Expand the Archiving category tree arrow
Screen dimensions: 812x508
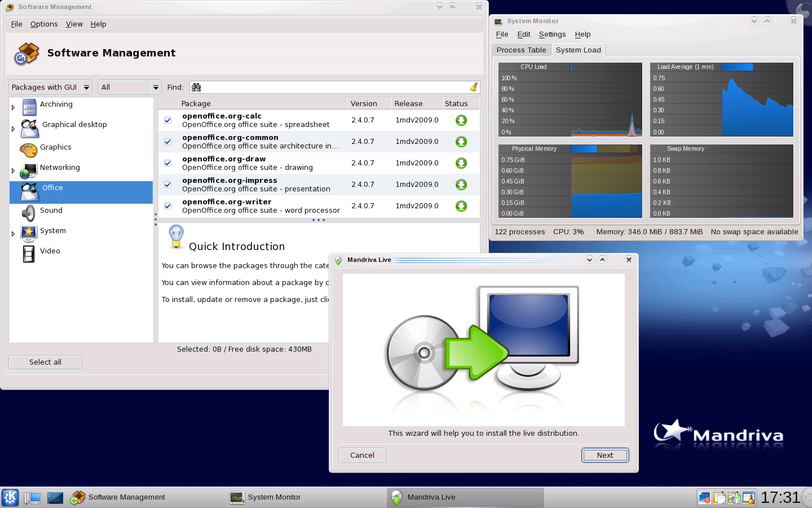(x=13, y=107)
